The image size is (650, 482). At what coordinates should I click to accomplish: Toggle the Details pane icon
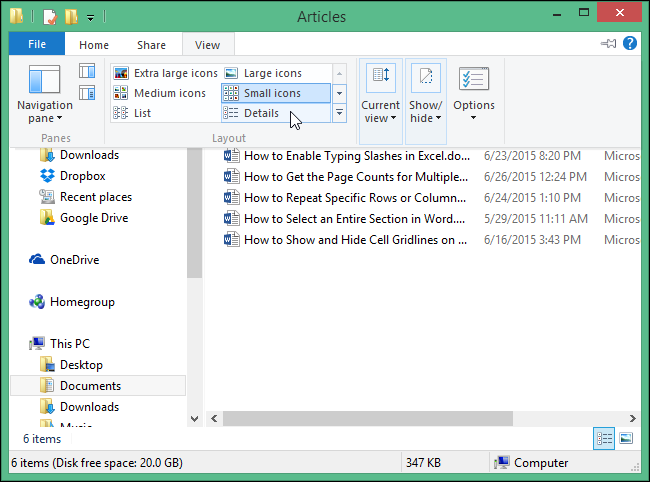87,92
